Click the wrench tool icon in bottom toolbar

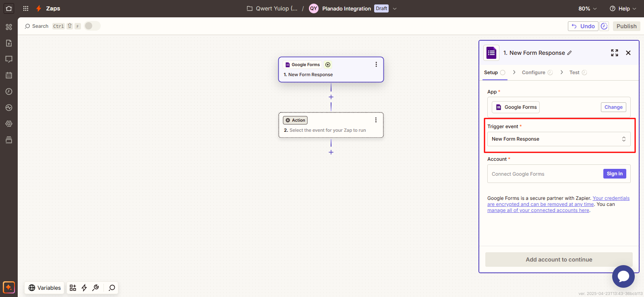coord(95,288)
